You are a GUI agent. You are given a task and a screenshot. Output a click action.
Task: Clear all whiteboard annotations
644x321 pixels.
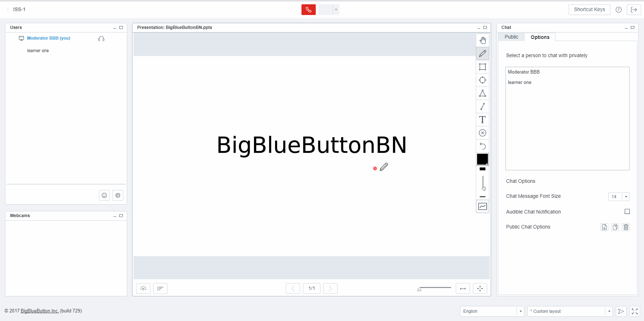click(483, 133)
